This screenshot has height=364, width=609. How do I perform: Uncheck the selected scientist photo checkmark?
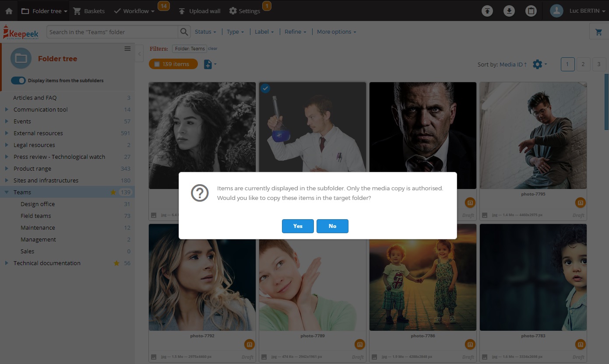click(x=265, y=89)
